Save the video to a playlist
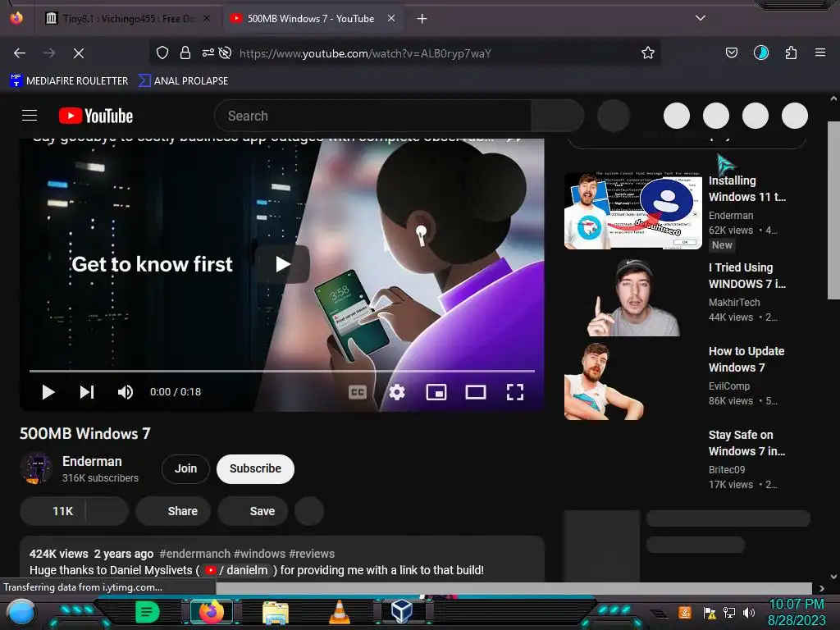The image size is (840, 630). click(x=253, y=511)
